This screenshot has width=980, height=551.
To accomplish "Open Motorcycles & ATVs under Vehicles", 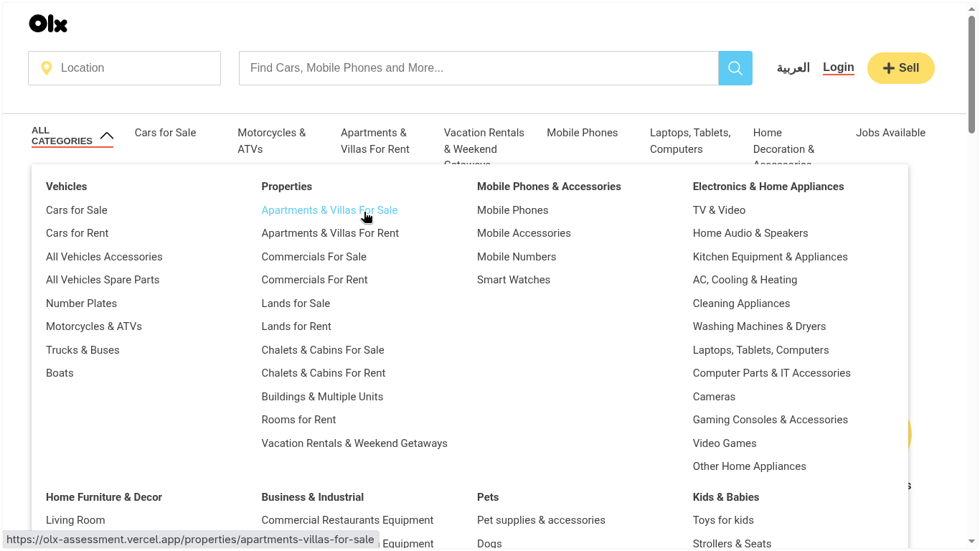I will click(94, 326).
